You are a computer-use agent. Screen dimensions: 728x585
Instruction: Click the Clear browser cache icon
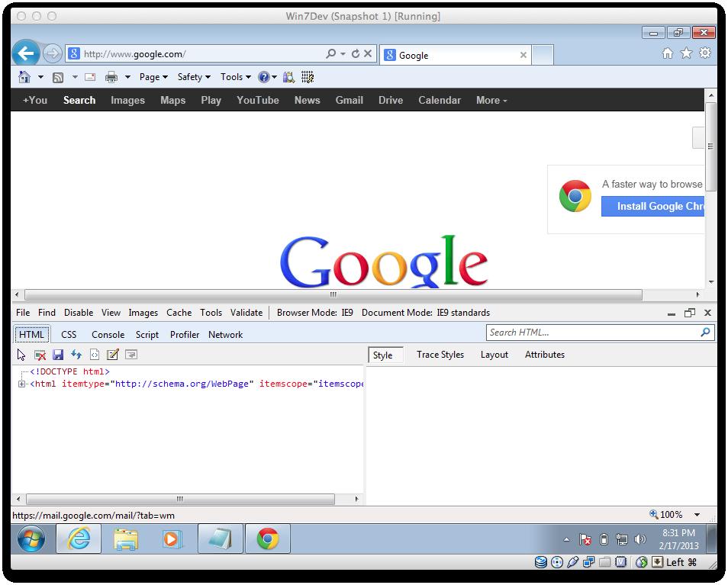coord(40,355)
